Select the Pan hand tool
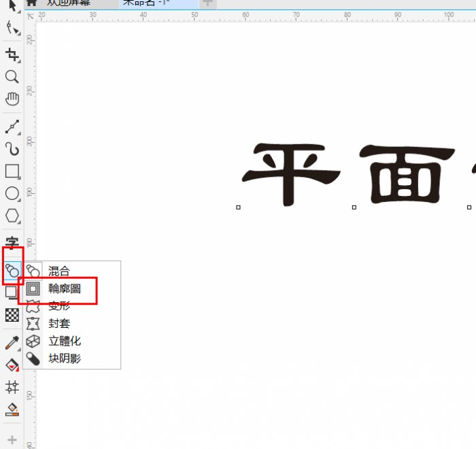 click(x=12, y=99)
